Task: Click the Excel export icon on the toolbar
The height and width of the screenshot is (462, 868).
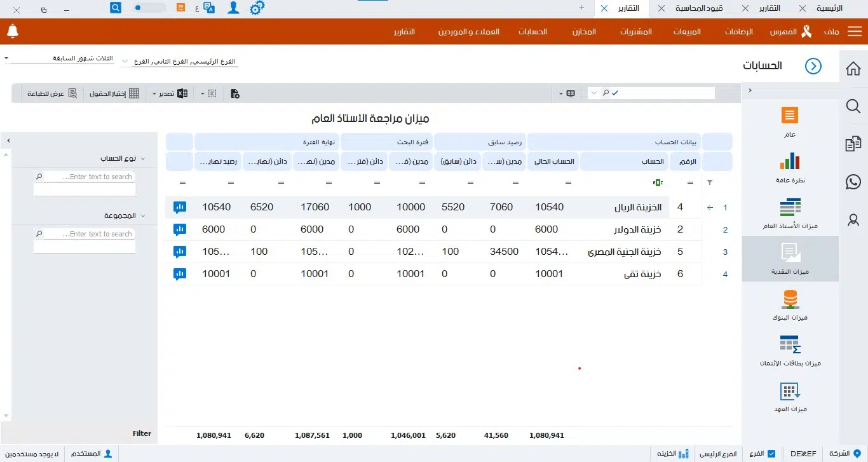Action: (x=182, y=93)
